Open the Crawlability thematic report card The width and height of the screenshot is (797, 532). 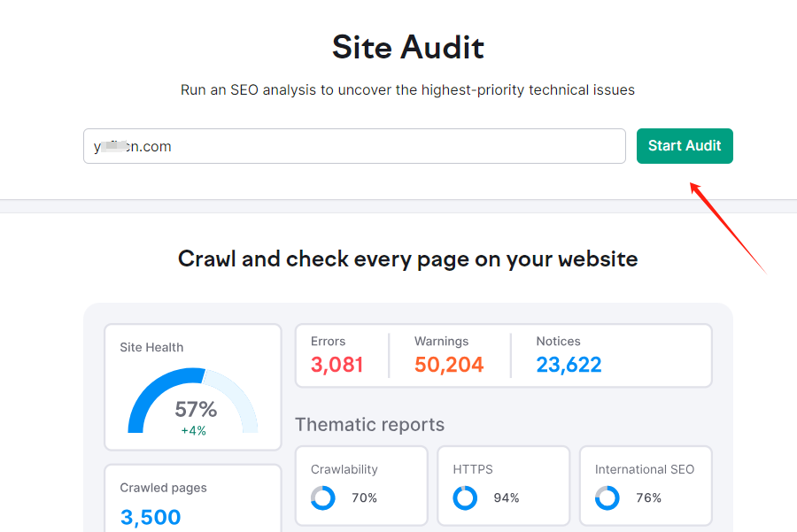click(361, 485)
